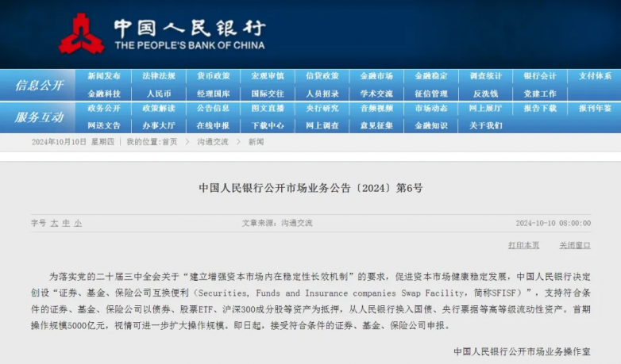Go to 意见征集 page
The width and height of the screenshot is (621, 364).
[x=376, y=126]
